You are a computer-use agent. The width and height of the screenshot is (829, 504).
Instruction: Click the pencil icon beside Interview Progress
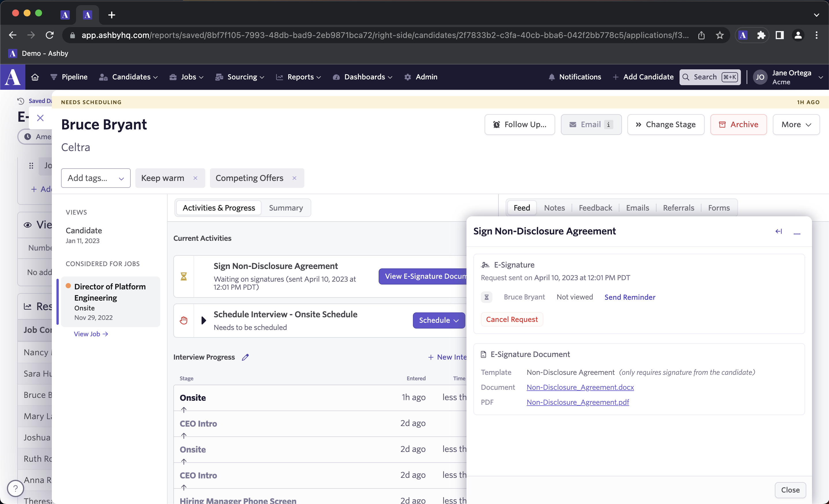245,357
